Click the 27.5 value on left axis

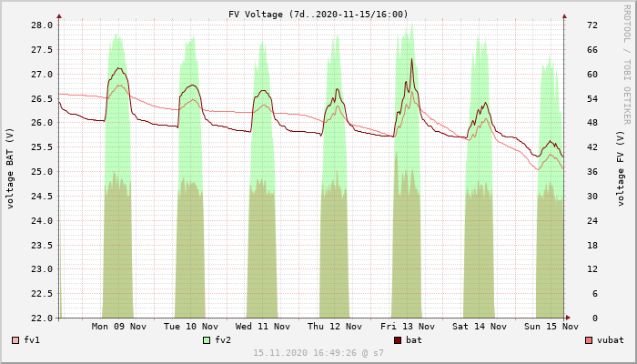[42, 49]
